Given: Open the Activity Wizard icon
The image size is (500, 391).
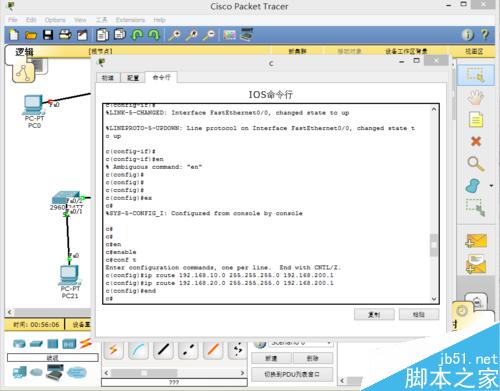Looking at the screenshot, I should click(82, 35).
